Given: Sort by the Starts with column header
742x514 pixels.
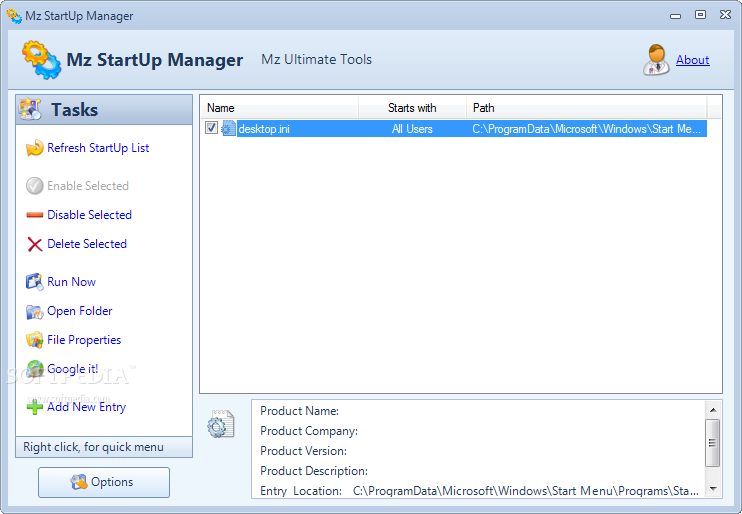Looking at the screenshot, I should pyautogui.click(x=412, y=108).
